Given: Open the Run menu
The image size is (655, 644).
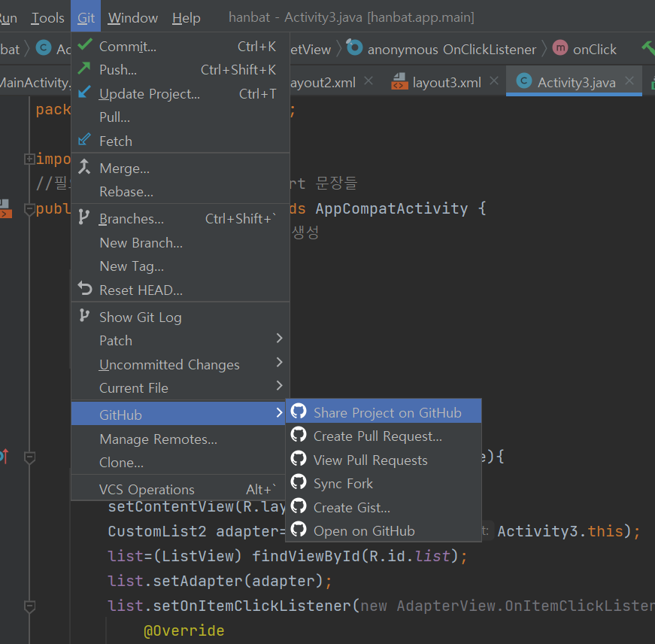Looking at the screenshot, I should click(x=8, y=18).
